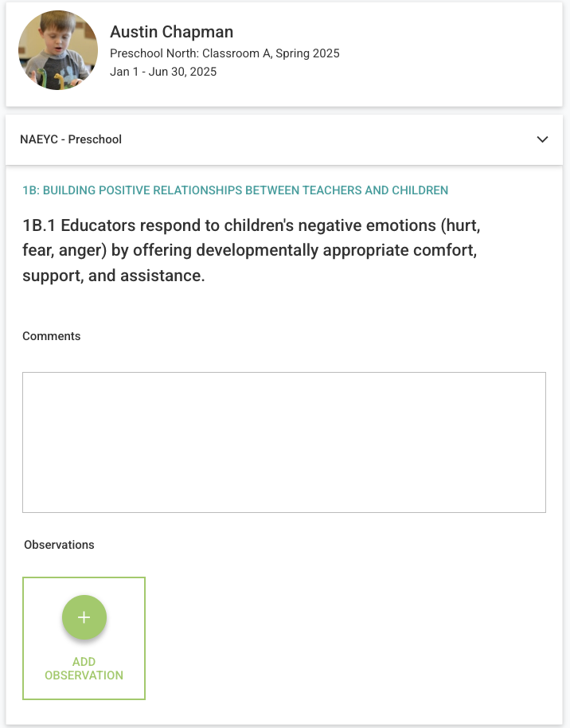Open Austin Chapman's profile photo

click(58, 50)
